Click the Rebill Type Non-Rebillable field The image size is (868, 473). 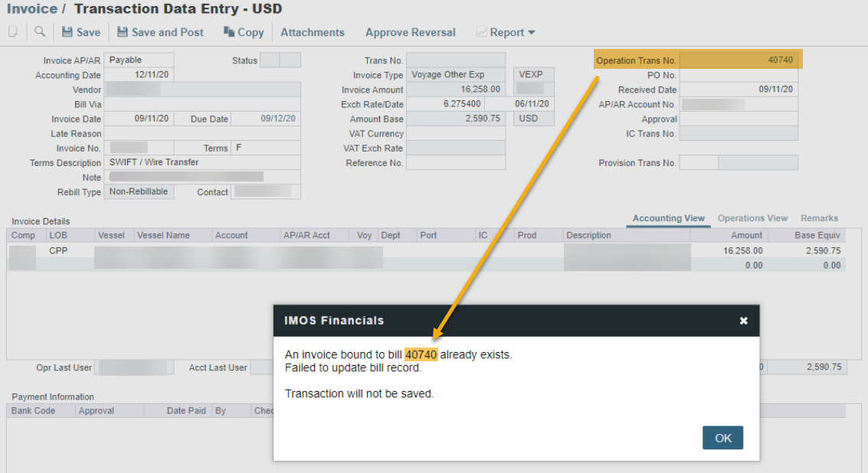pos(139,192)
